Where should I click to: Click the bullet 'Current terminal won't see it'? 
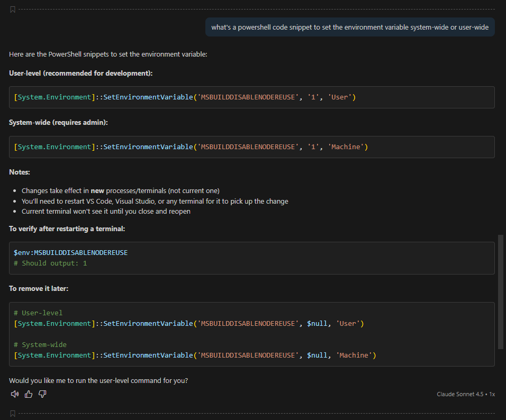106,211
